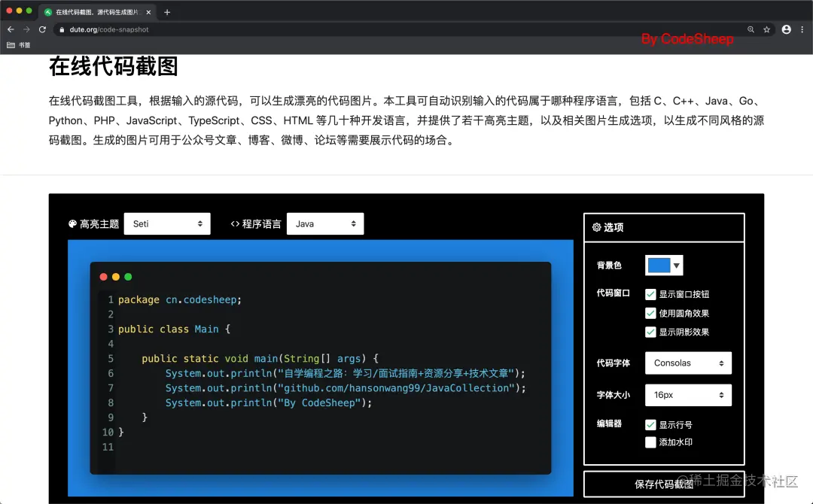Viewport: 813px width, 504px height.
Task: Click the By CodeSheep link
Action: [x=687, y=39]
